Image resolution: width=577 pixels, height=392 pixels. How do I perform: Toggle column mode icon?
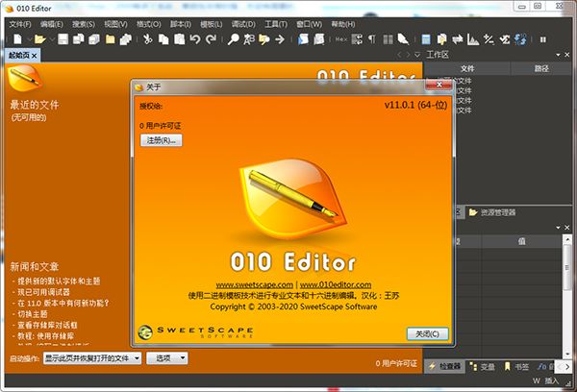[388, 39]
